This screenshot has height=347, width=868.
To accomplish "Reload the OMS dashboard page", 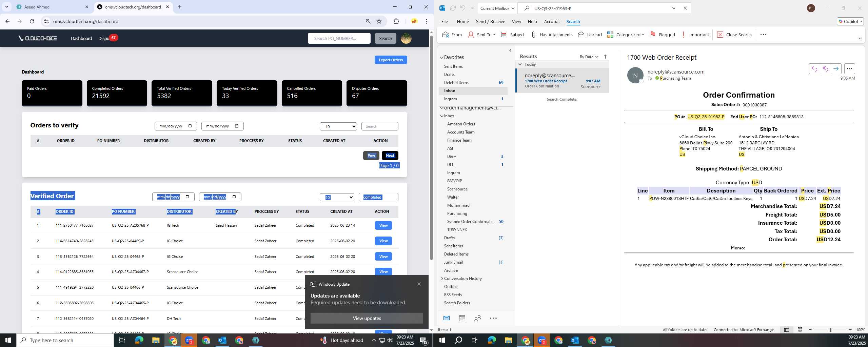I will point(32,21).
